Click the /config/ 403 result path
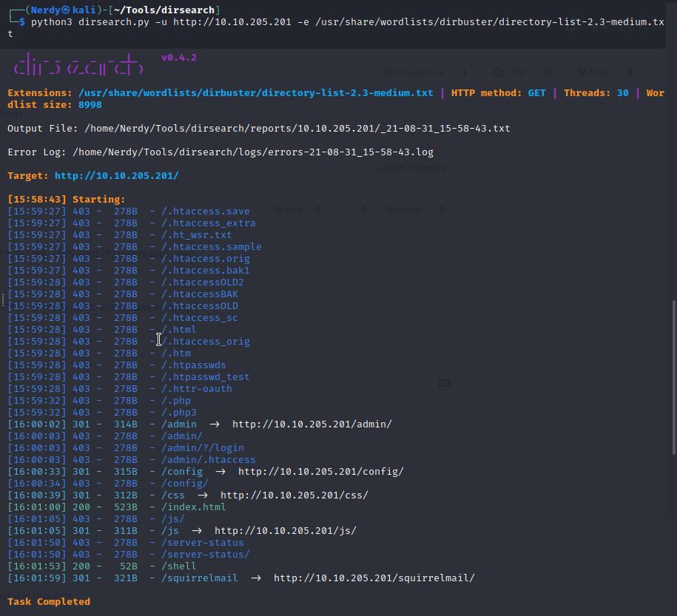The width and height of the screenshot is (677, 616). click(185, 484)
